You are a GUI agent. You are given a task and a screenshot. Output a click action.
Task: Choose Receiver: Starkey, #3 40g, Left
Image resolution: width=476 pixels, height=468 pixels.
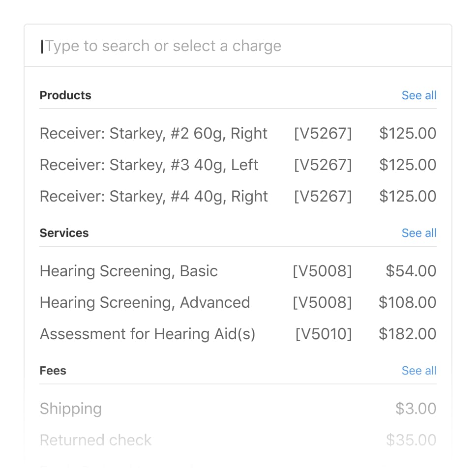pos(149,165)
